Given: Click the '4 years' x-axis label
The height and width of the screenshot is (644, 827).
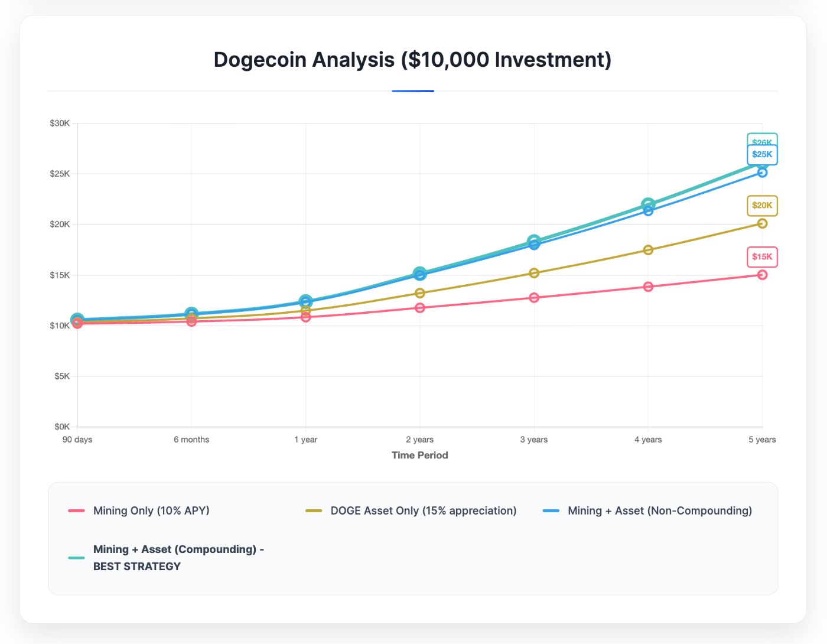Looking at the screenshot, I should [x=648, y=440].
